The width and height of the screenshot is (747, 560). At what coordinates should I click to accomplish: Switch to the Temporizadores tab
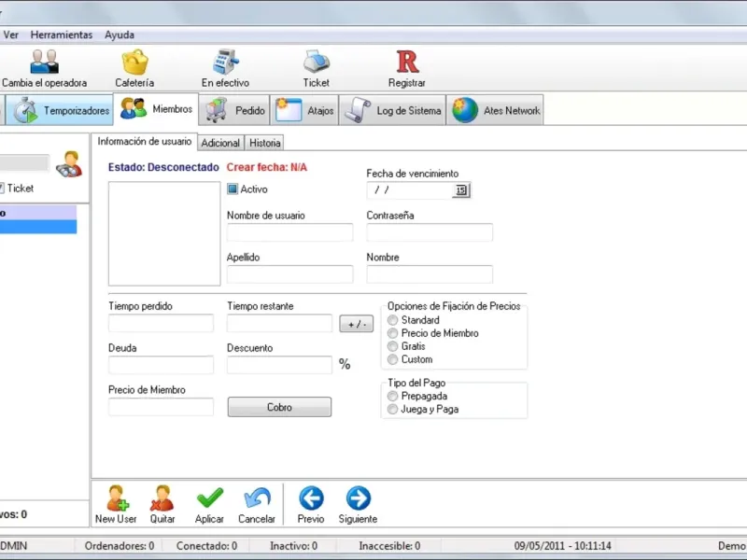pos(62,110)
